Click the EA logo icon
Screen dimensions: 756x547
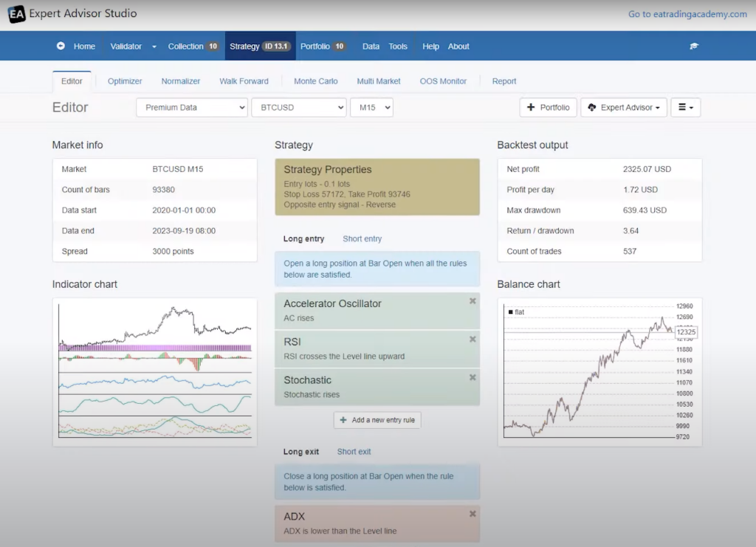(x=16, y=14)
